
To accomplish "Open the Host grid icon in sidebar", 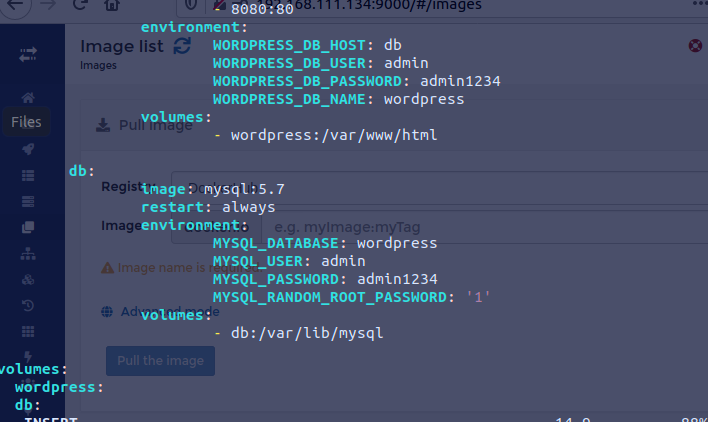I will click(x=28, y=332).
